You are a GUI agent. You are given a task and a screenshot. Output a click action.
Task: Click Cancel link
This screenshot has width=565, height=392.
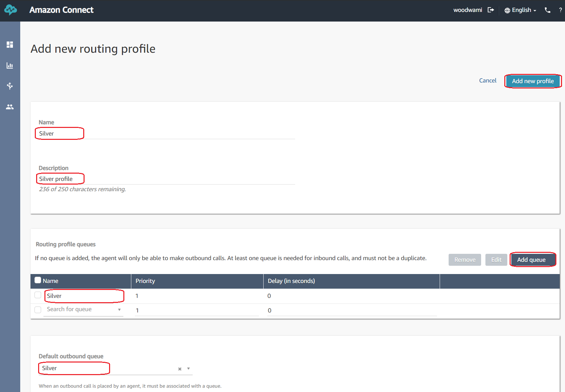[x=488, y=81]
